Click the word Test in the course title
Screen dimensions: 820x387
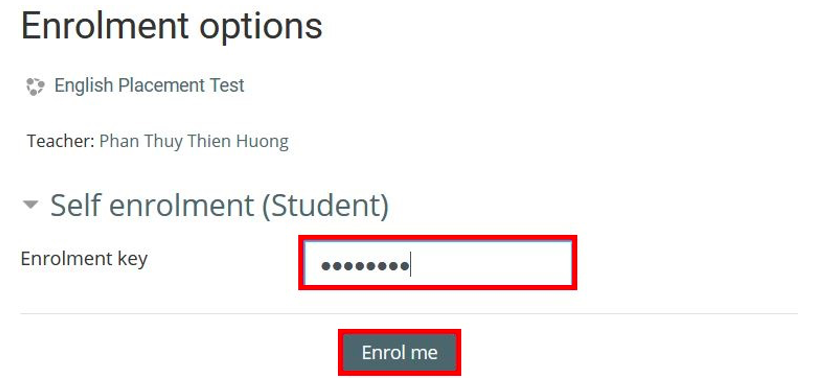(225, 85)
